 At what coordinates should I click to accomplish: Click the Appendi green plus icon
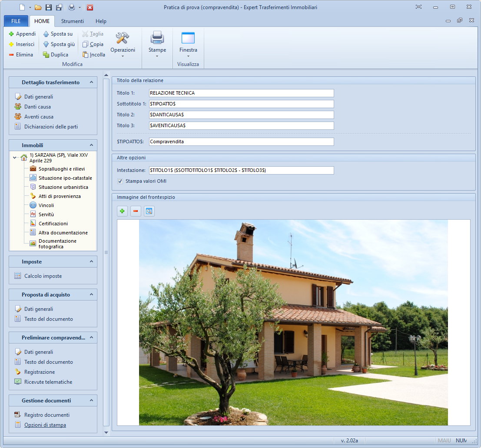coord(12,34)
